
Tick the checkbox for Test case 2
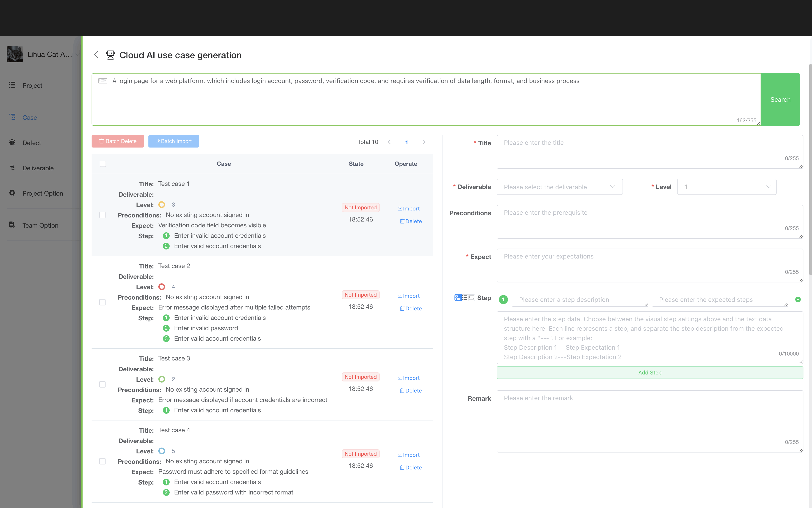pyautogui.click(x=102, y=302)
